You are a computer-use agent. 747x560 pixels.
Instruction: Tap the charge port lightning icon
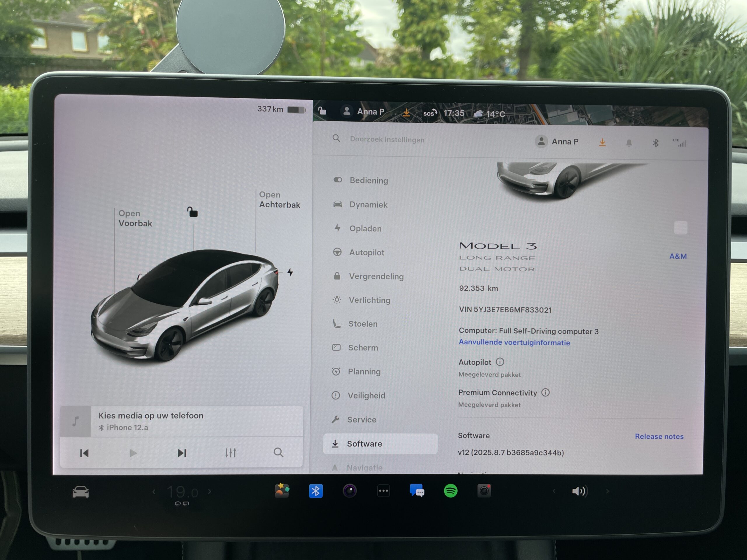click(290, 272)
